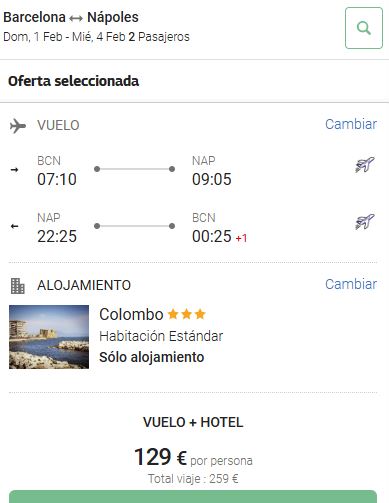The width and height of the screenshot is (389, 503).
Task: Click the Barcelona ↔ Nápoles route title
Action: 71,17
